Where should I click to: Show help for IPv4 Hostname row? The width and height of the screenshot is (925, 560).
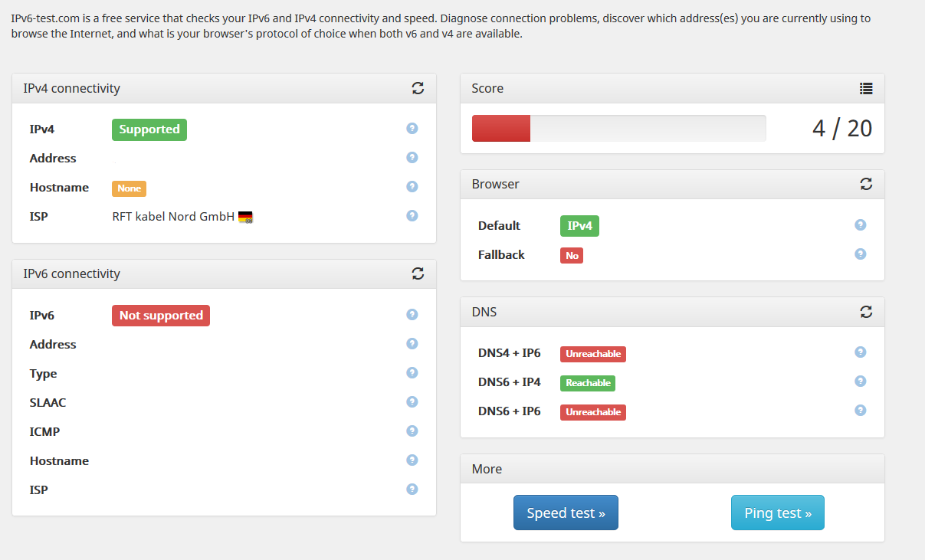412,186
